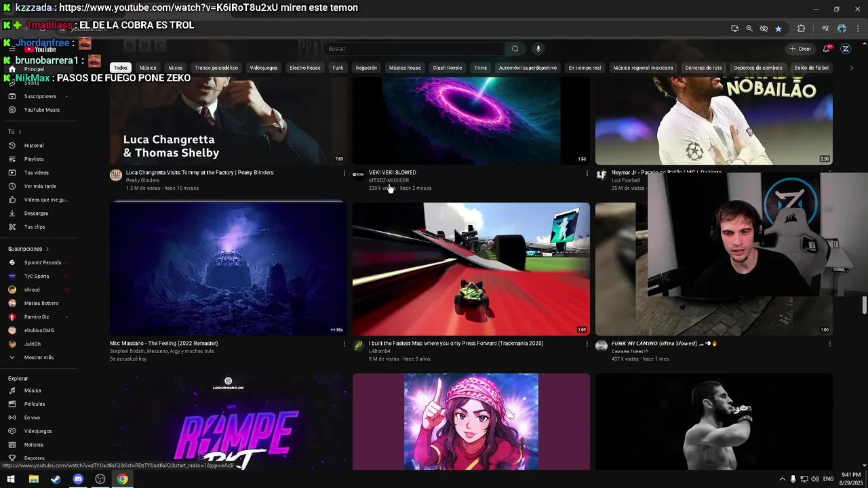Open the YouTube account avatar menu

click(846, 49)
